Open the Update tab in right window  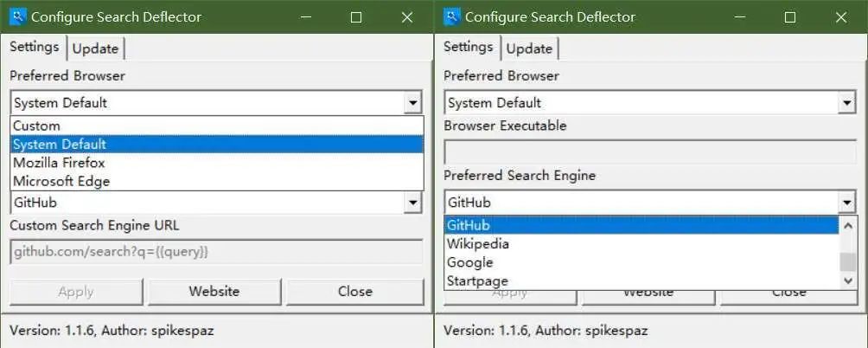pos(529,48)
